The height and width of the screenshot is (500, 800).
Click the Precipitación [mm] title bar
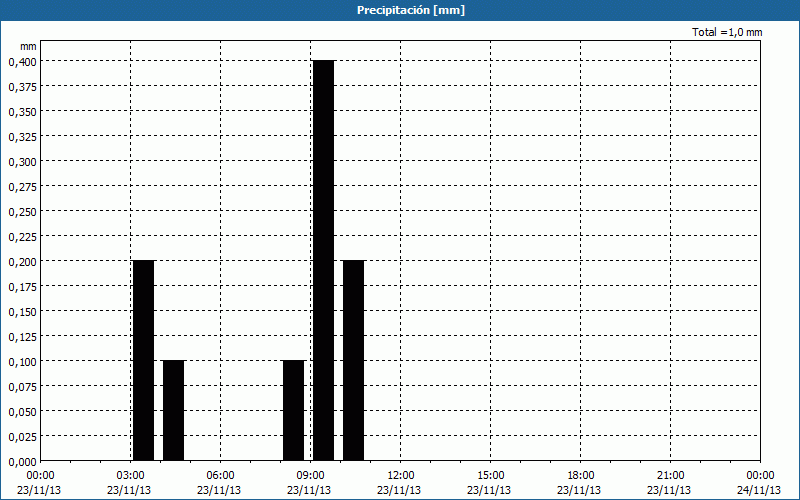click(x=400, y=10)
